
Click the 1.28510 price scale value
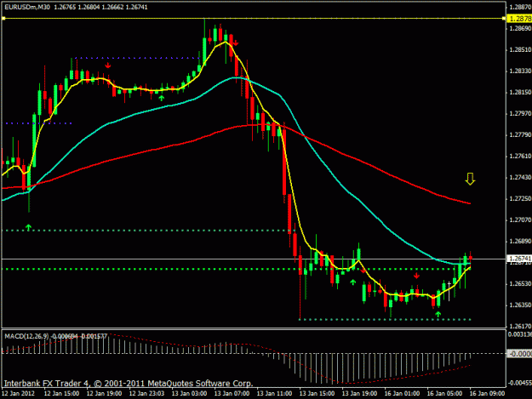pos(520,50)
